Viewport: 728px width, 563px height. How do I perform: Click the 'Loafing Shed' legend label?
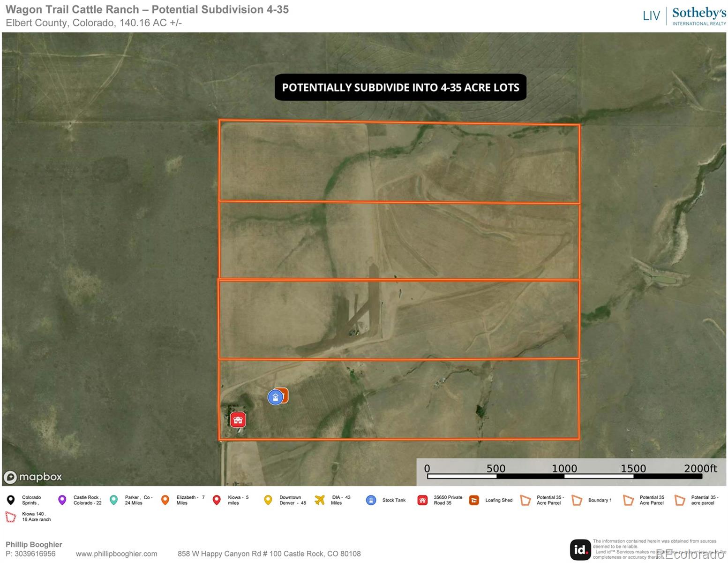pos(499,500)
